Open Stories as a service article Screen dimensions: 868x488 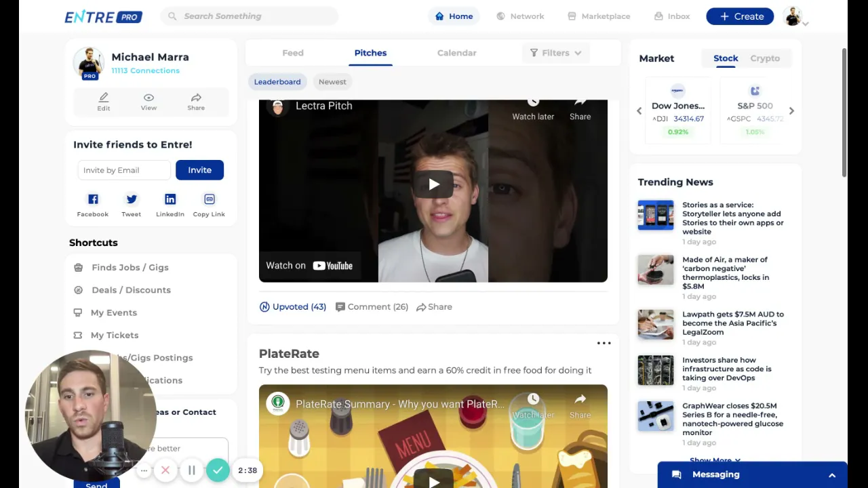click(732, 218)
